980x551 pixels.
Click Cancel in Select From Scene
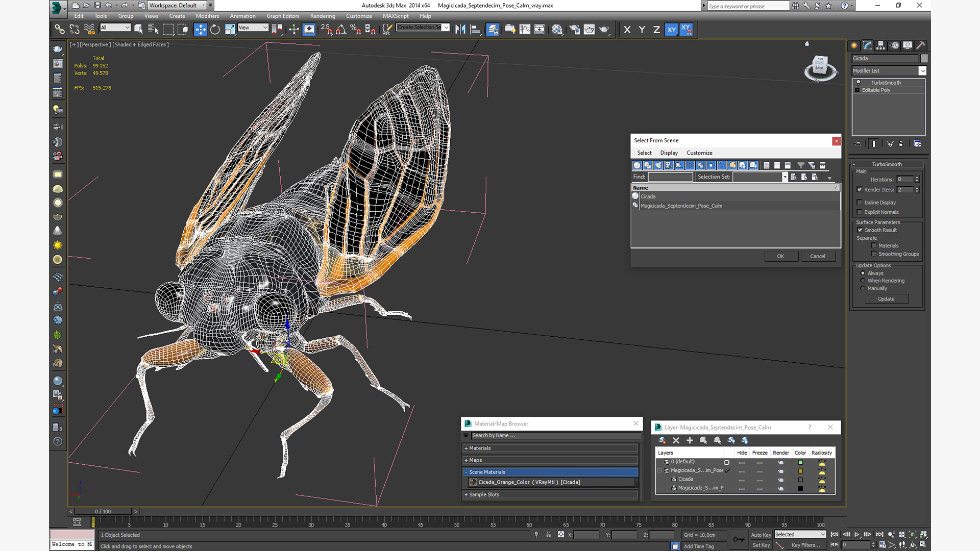click(817, 257)
